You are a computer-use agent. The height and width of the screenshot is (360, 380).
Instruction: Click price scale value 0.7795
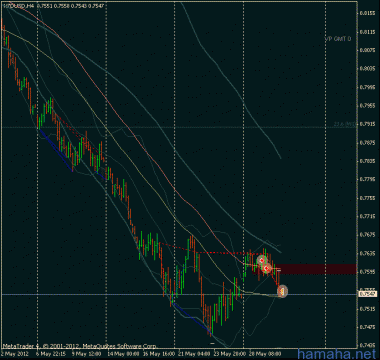coord(368,180)
